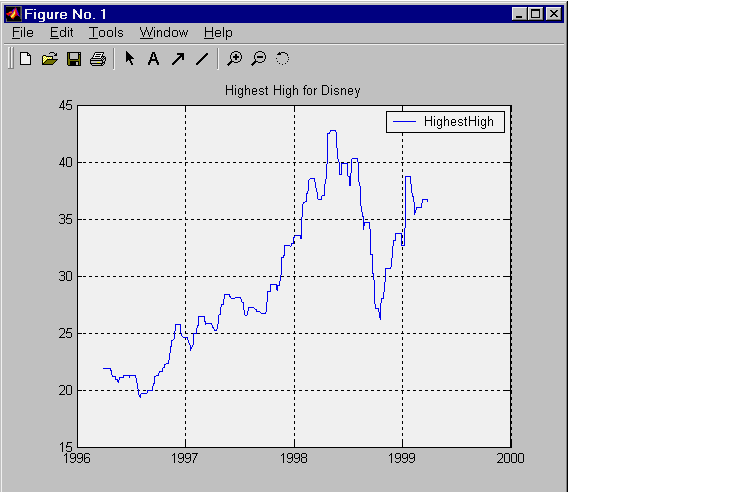740x492 pixels.
Task: Activate the Zoom In magnifier tool
Action: coord(234,59)
